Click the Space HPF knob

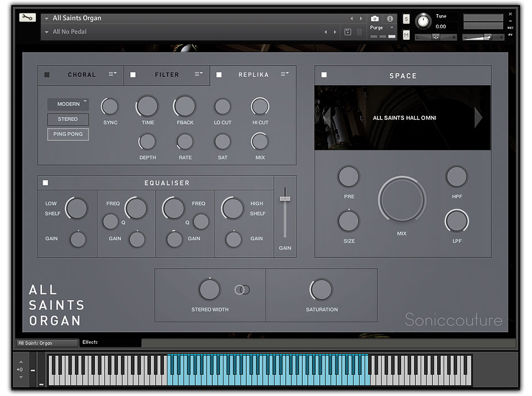tap(457, 177)
